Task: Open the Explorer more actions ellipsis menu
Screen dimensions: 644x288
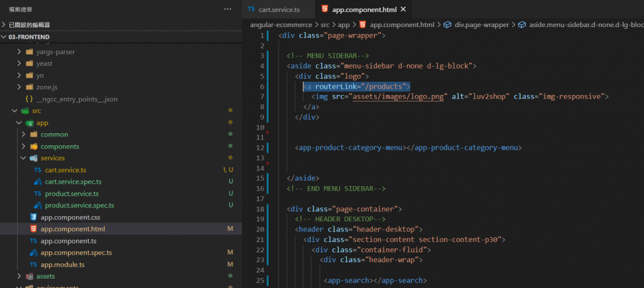Action: coord(228,9)
